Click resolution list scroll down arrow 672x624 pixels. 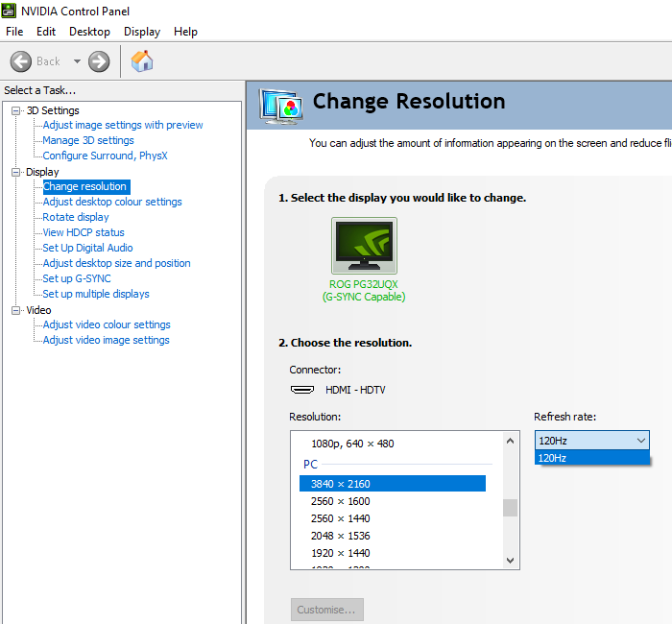510,560
